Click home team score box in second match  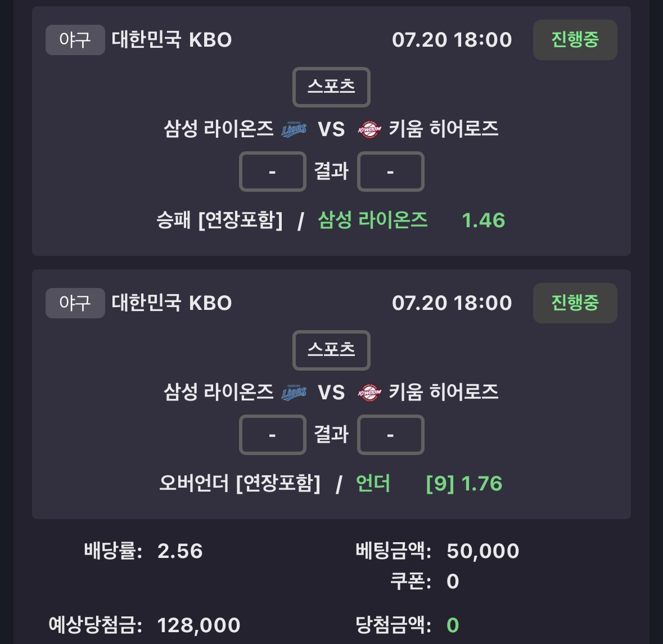coord(273,435)
